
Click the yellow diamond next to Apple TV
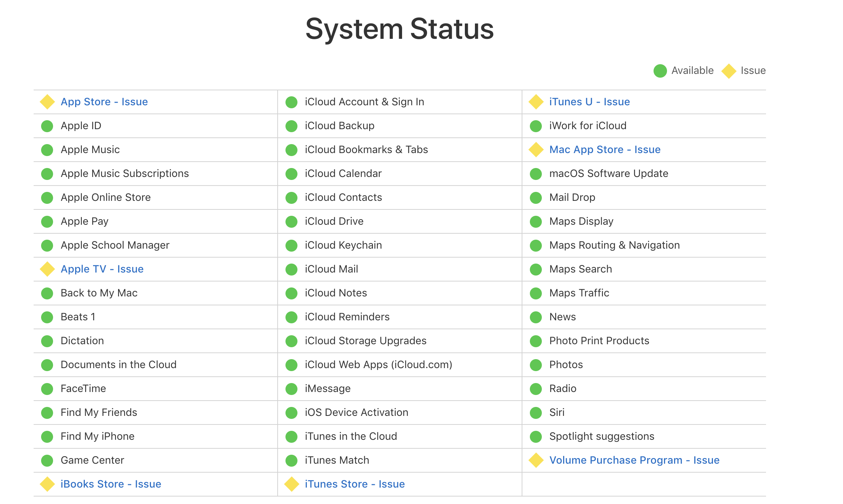(x=47, y=269)
